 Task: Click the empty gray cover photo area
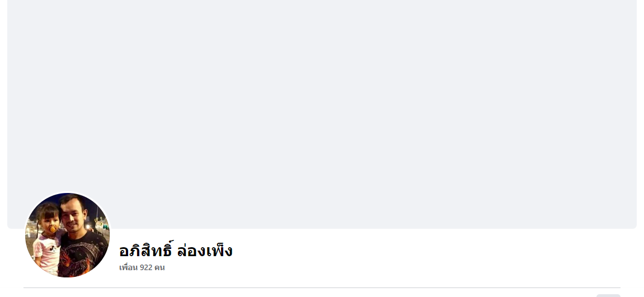point(322,114)
